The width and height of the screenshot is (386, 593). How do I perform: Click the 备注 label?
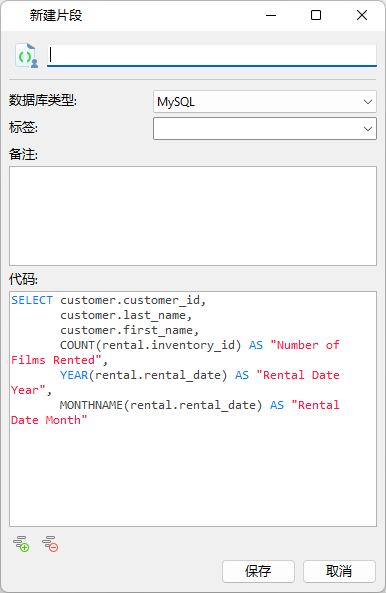pos(23,154)
